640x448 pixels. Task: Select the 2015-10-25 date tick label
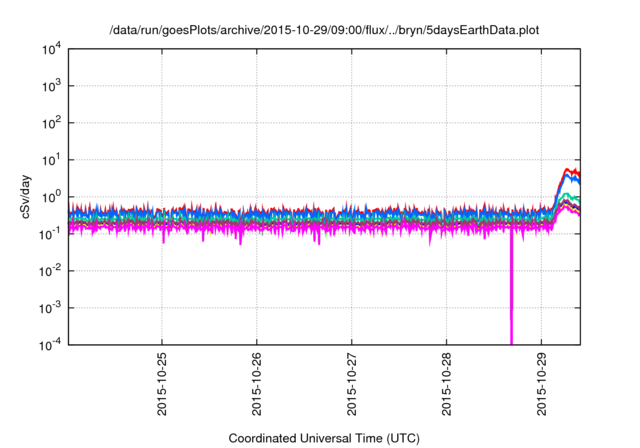pyautogui.click(x=162, y=384)
